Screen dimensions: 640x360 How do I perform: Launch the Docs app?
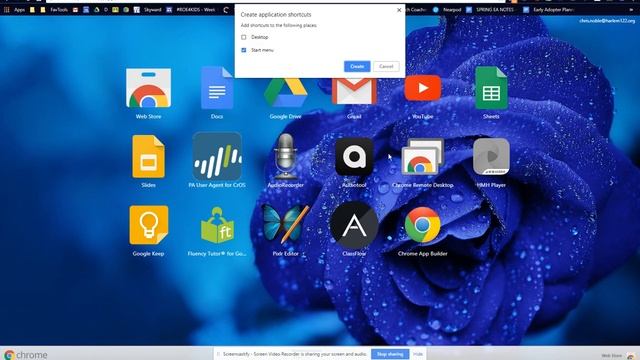click(x=217, y=88)
